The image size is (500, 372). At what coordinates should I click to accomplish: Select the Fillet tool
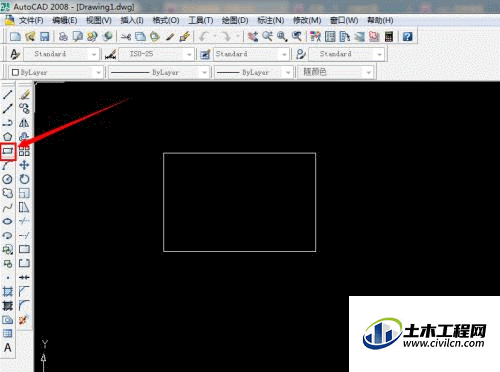pos(24,306)
